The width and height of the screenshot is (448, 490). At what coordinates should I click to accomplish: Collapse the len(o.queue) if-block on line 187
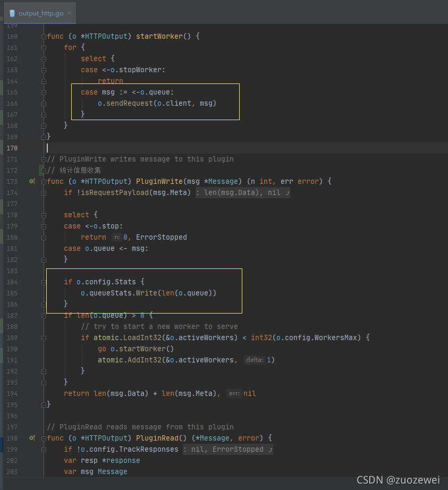[44, 316]
